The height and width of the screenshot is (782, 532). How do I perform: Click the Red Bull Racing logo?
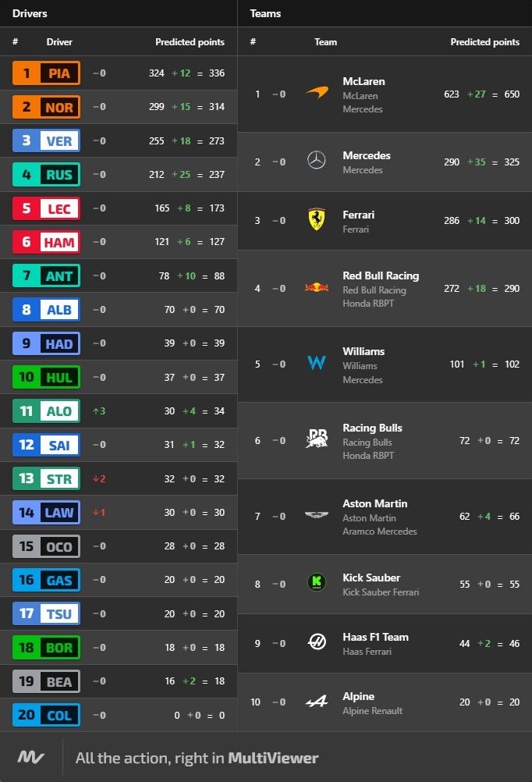tap(316, 288)
